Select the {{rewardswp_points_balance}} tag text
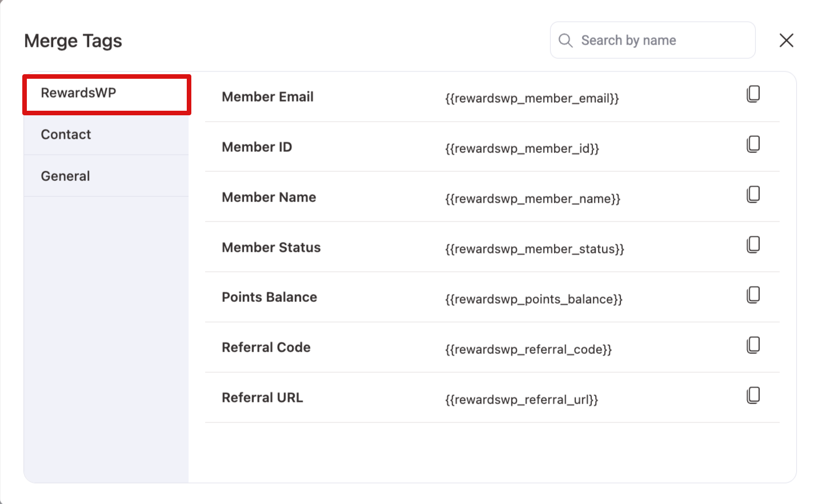 click(x=533, y=299)
